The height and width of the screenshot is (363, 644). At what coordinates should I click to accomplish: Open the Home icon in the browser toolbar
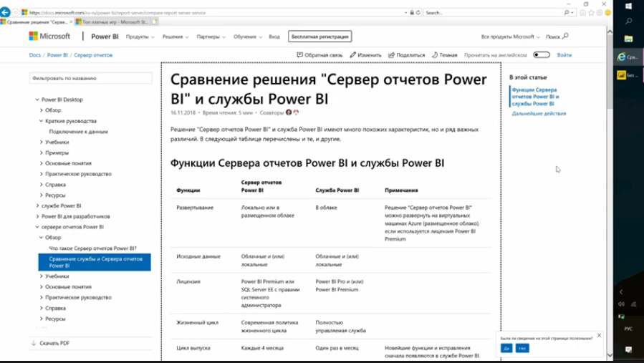pyautogui.click(x=583, y=13)
